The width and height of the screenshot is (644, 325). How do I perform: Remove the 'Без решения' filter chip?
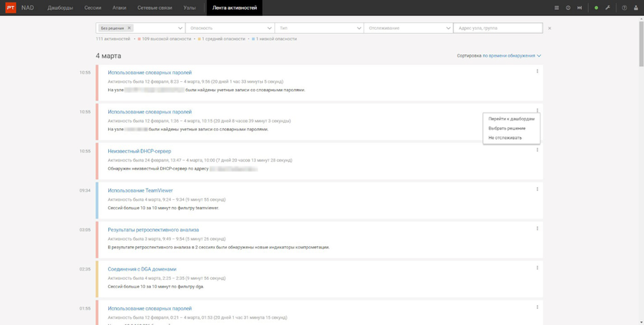point(129,28)
